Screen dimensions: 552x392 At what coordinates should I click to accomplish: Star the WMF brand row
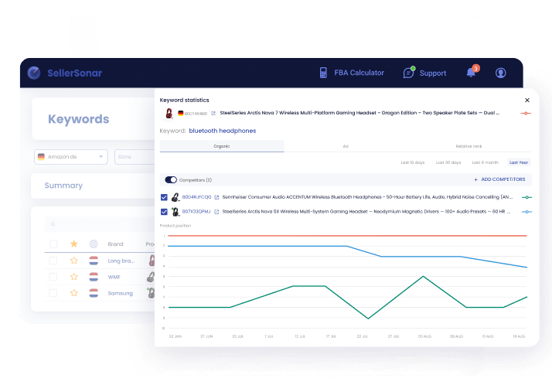(x=74, y=276)
